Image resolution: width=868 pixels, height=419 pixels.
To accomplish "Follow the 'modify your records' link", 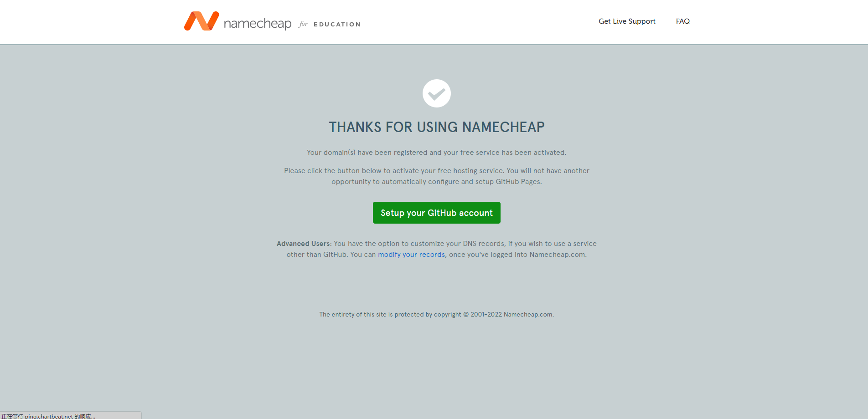I will tap(411, 255).
